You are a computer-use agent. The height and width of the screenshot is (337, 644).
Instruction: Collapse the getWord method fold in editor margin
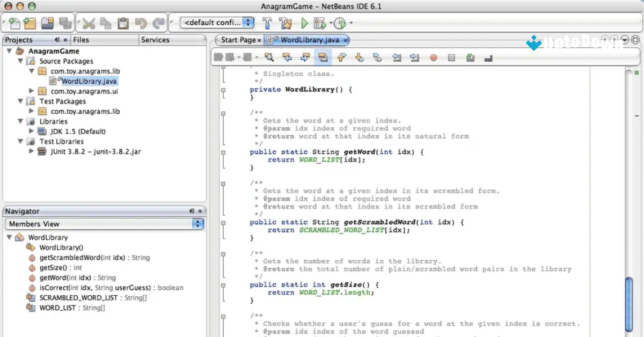(223, 152)
